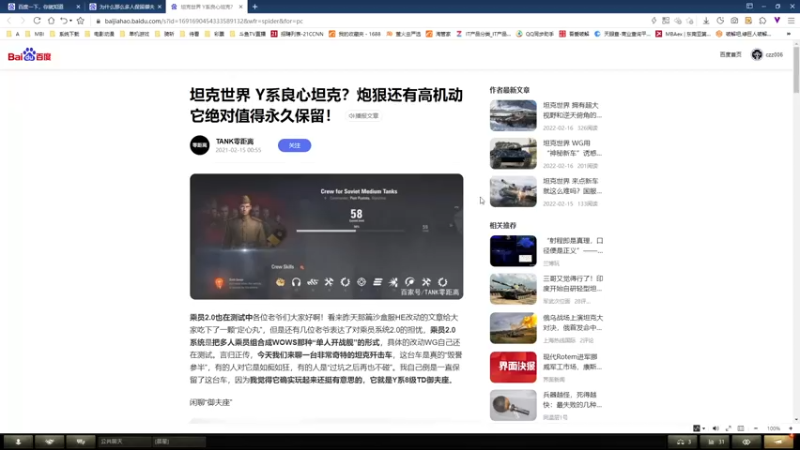Open the 电影动漫 bookmark folder
The width and height of the screenshot is (800, 450).
pos(99,34)
